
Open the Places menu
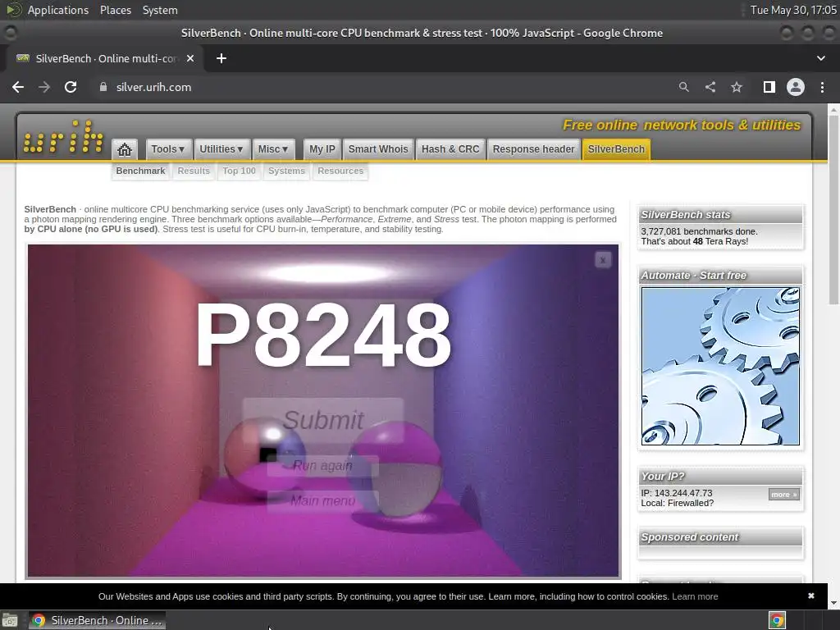tap(115, 10)
